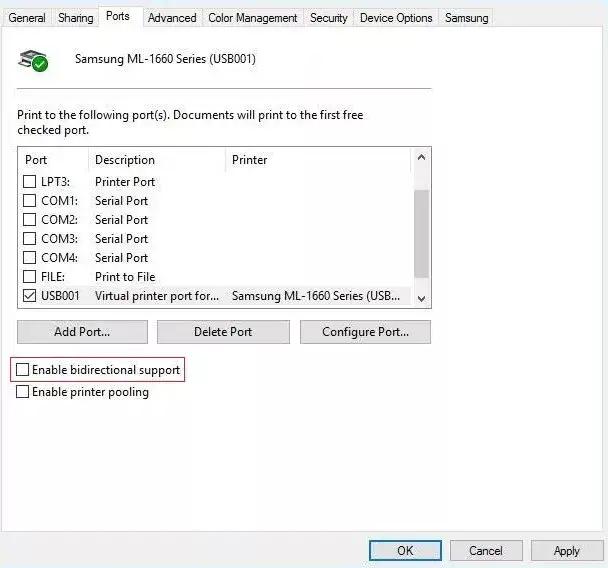Click the COM4: port name label
608x568 pixels.
[x=59, y=257]
